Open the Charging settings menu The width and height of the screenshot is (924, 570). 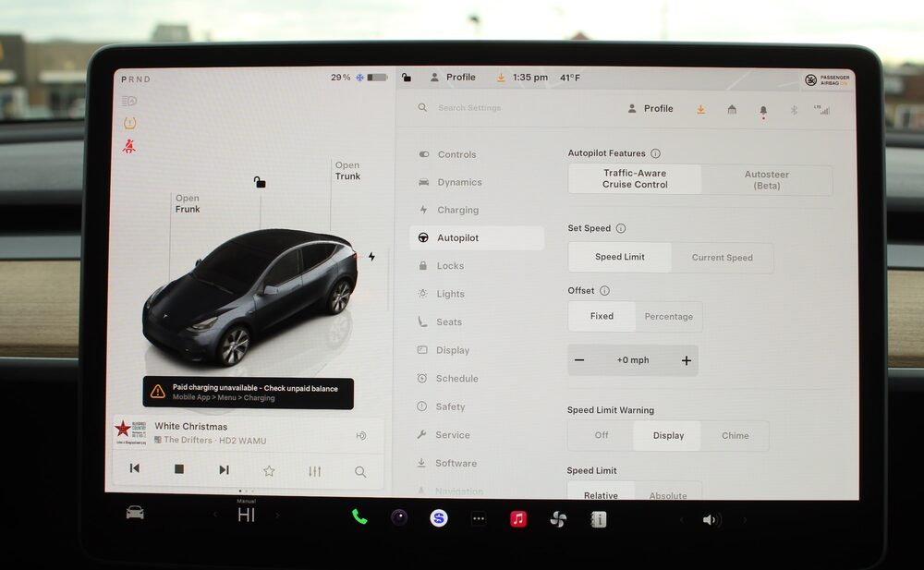tap(457, 210)
